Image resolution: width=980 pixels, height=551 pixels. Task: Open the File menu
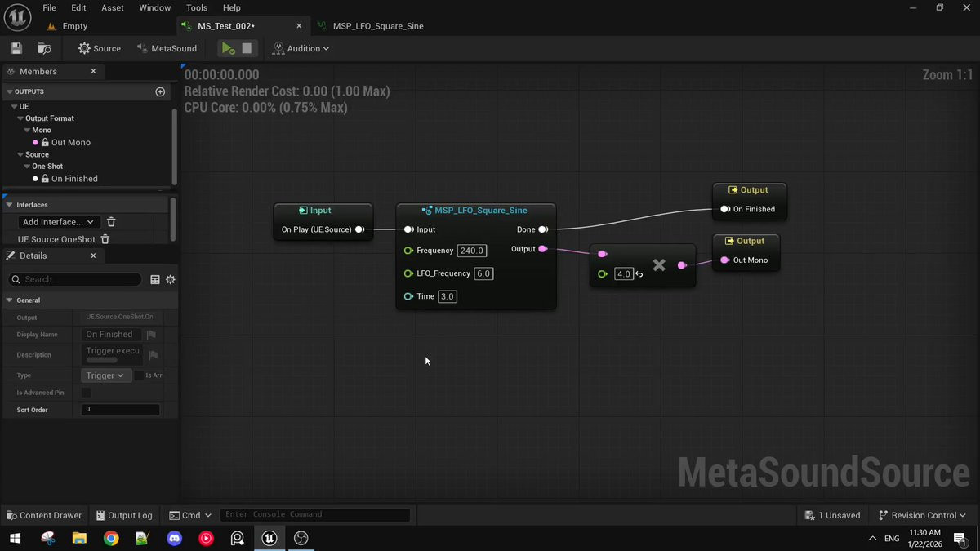click(x=49, y=7)
